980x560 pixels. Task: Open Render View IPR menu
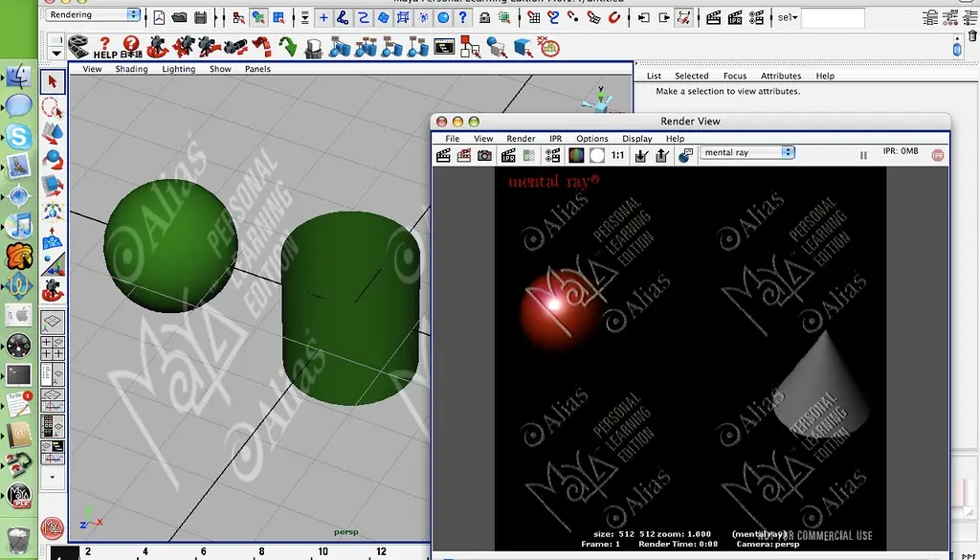click(x=556, y=139)
